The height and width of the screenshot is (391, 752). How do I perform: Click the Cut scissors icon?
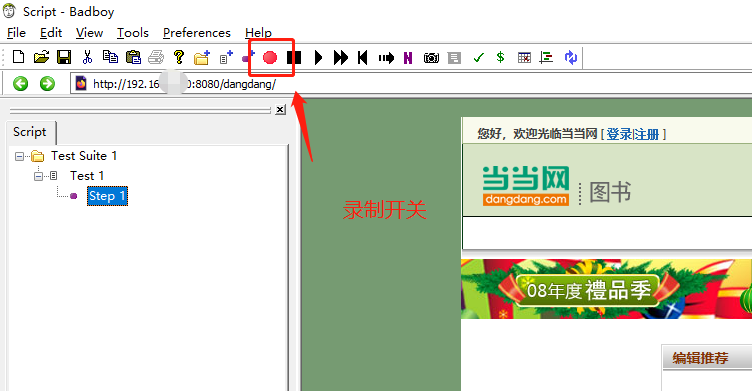click(87, 57)
